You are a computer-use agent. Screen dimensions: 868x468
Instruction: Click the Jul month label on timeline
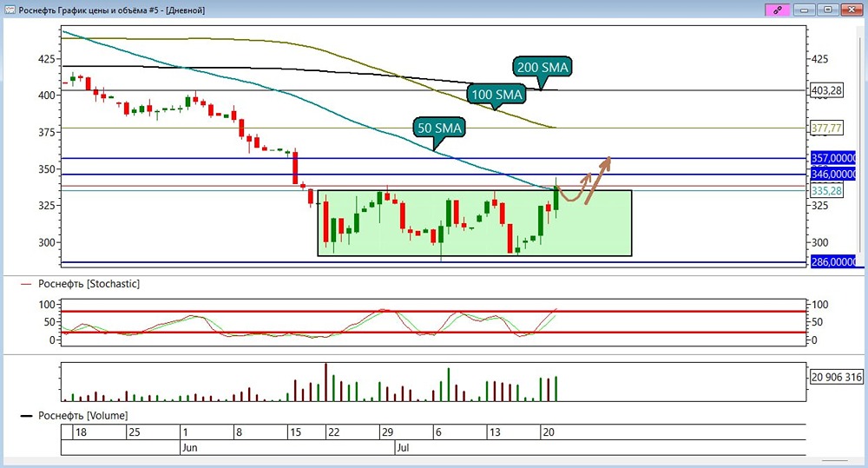403,447
